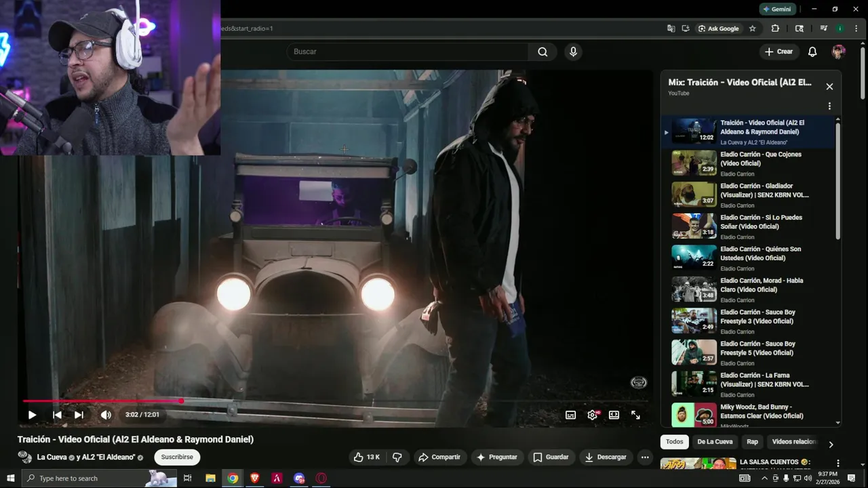Screen dimensions: 868x488
Task: Click the taskbar search box
Action: coord(100,479)
